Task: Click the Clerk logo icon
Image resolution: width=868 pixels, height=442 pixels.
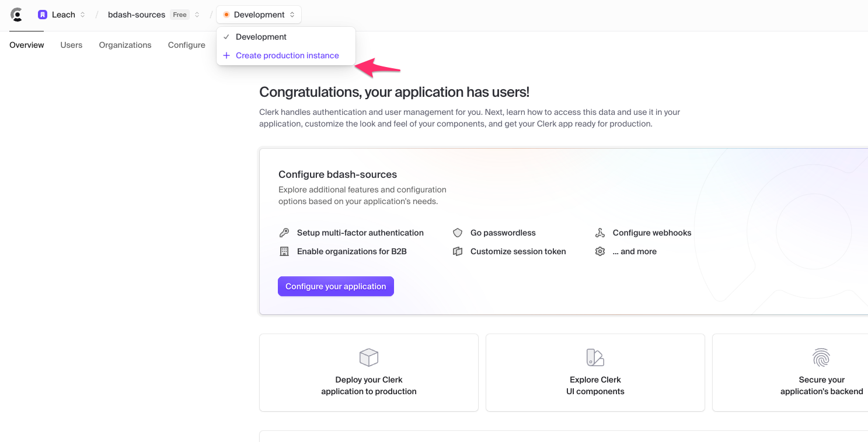Action: [x=16, y=15]
